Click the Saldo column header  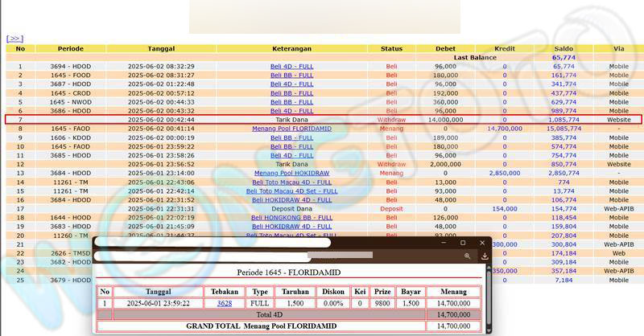click(x=563, y=48)
